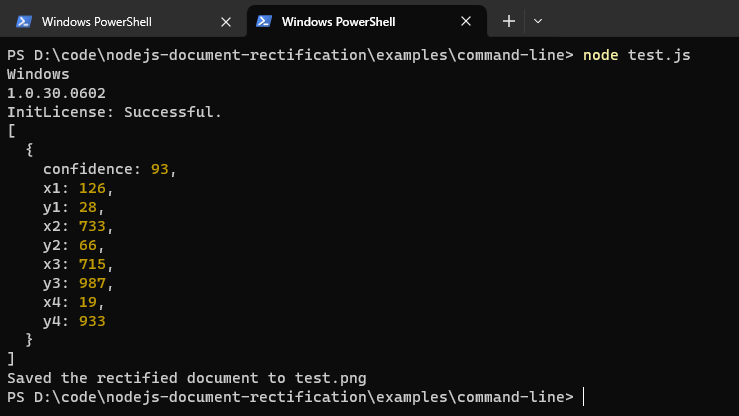
Task: Switch to the first Windows PowerShell tab
Action: pyautogui.click(x=96, y=21)
